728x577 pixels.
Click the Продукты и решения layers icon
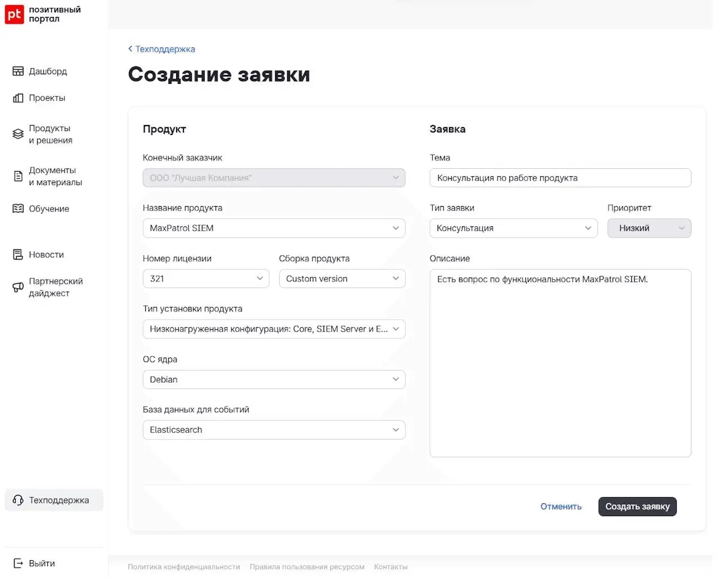[18, 134]
